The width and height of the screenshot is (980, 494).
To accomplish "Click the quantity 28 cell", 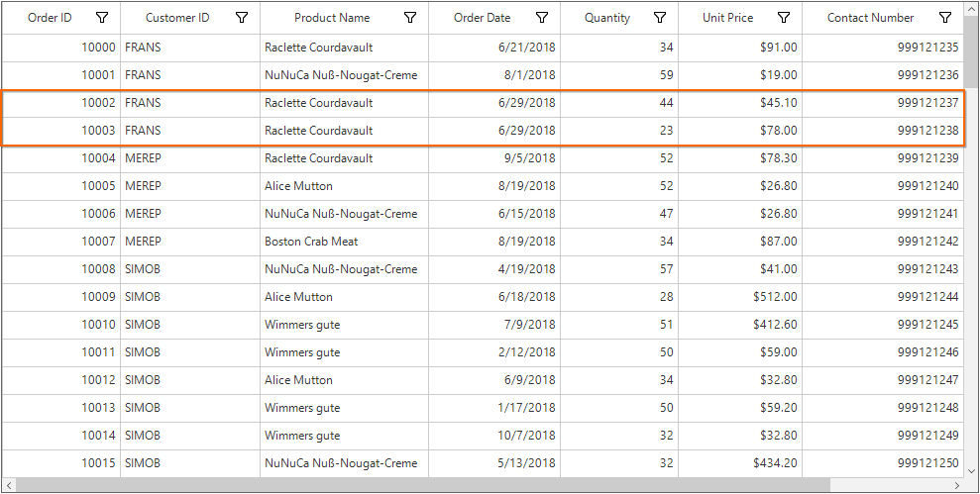I will [x=619, y=297].
